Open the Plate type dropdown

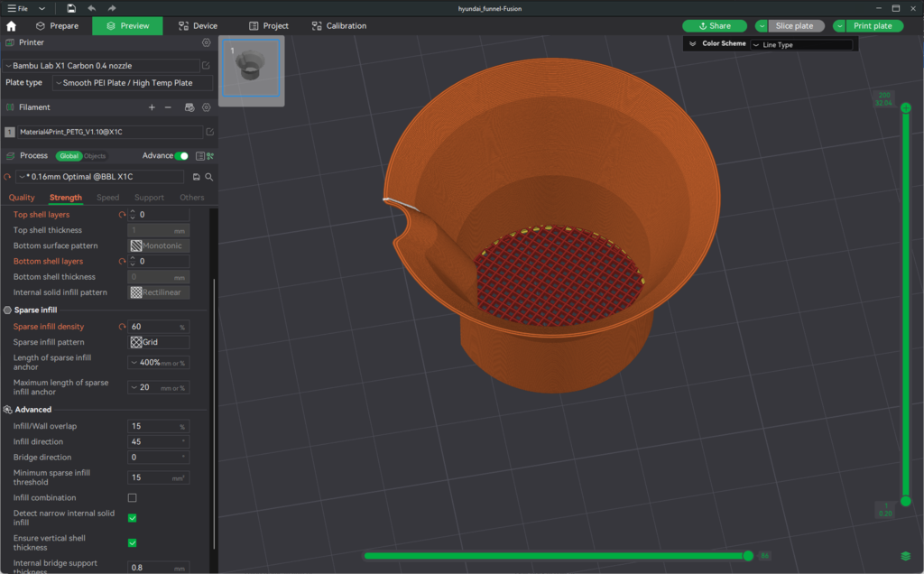133,83
